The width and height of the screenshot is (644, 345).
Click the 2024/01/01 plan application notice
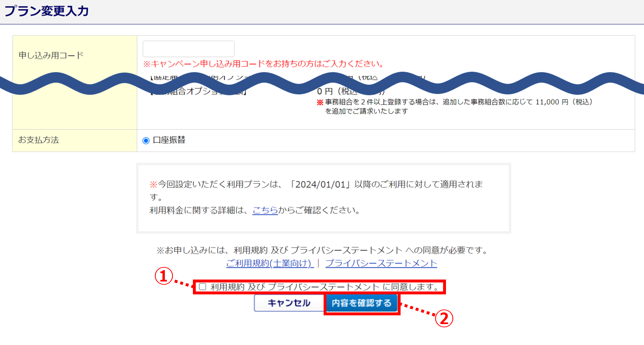coord(316,191)
